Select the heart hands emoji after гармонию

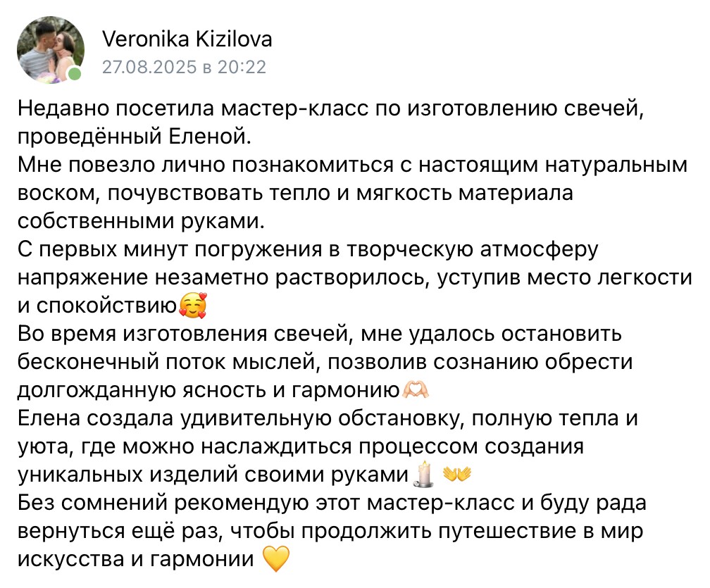click(416, 389)
